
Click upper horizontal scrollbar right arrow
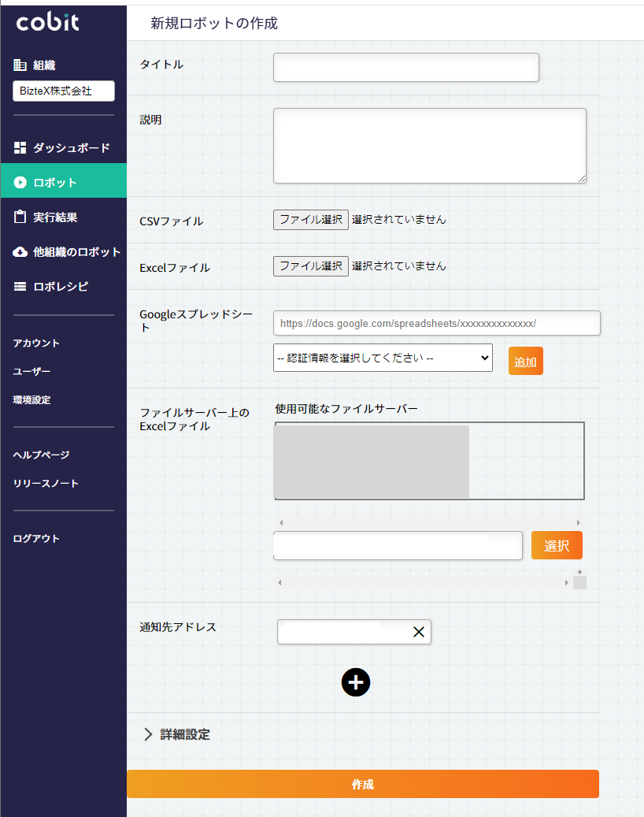click(x=578, y=522)
